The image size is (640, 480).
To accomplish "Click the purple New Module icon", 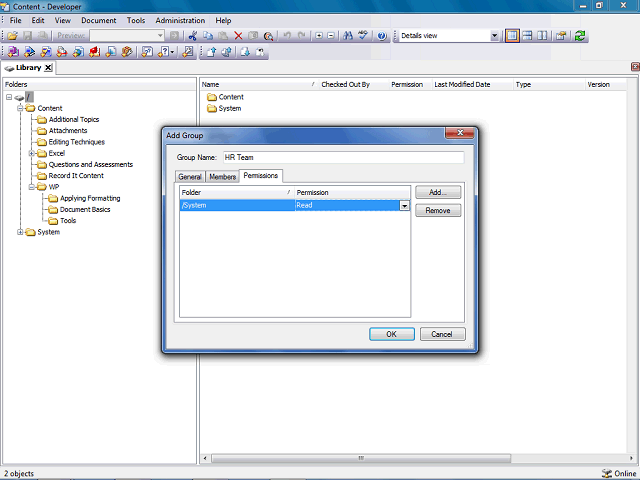I will tap(13, 52).
